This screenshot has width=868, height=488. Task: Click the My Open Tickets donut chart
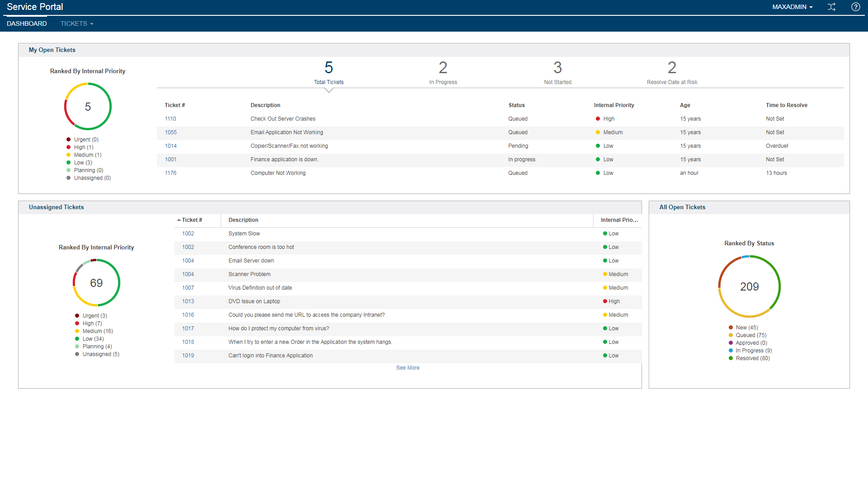coord(87,107)
